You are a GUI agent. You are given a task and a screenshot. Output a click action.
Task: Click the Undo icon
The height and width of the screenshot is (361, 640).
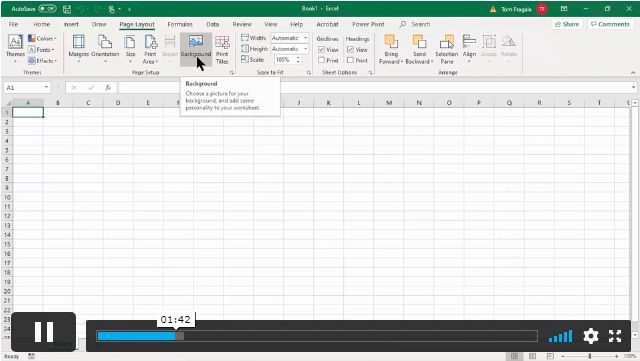[x=81, y=9]
